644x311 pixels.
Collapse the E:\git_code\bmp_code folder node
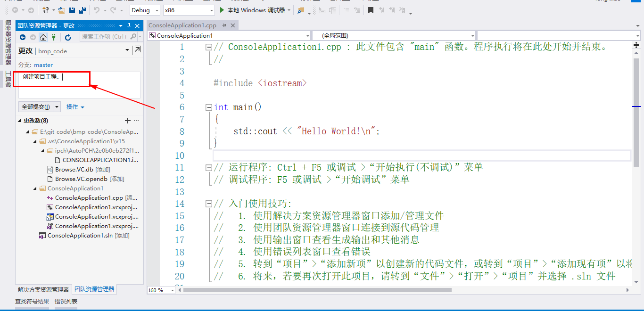click(28, 132)
